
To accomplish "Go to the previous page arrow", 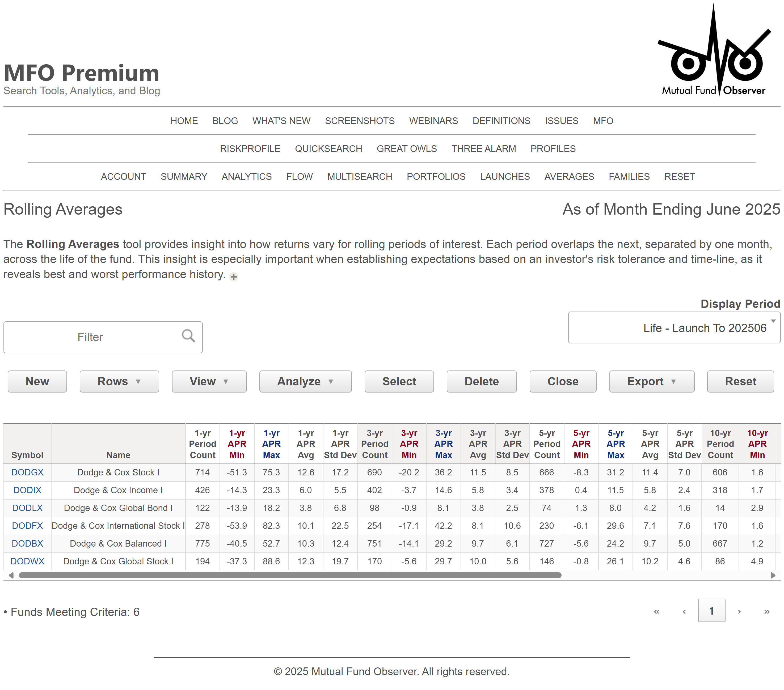I will click(x=684, y=611).
